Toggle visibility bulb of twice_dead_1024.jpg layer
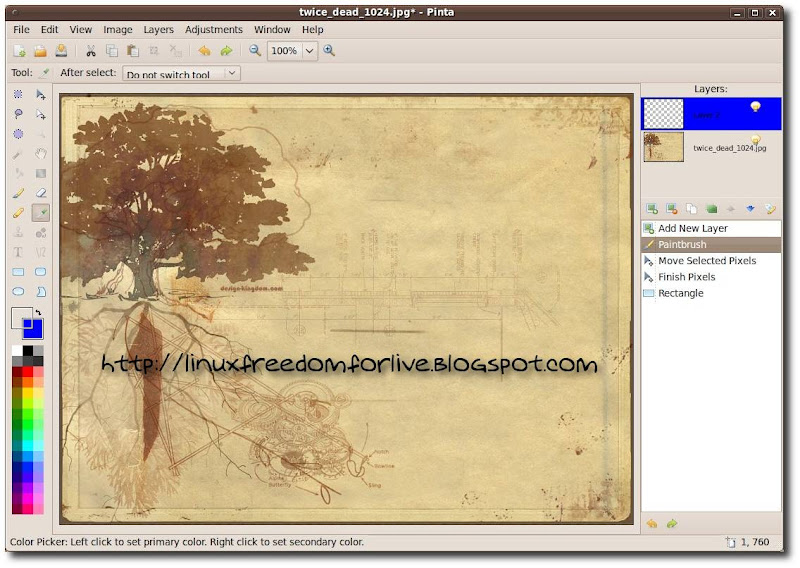Viewport: 800px width, 568px height. pos(756,139)
